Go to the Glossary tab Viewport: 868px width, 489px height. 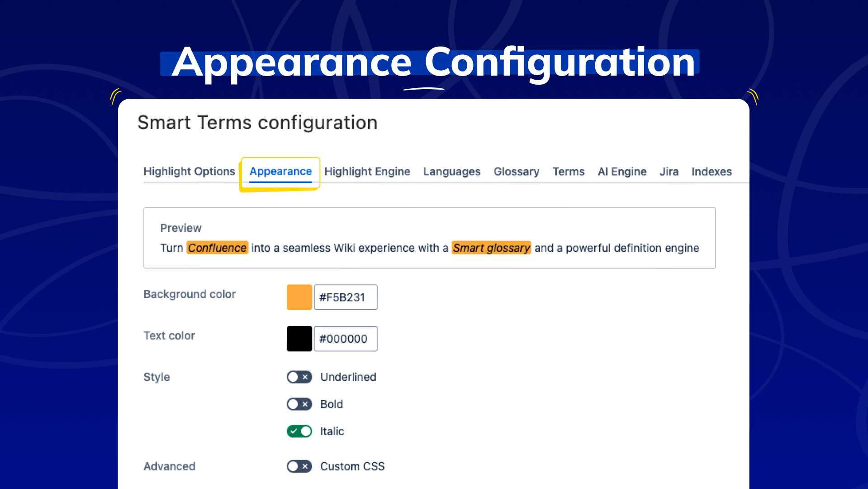516,172
